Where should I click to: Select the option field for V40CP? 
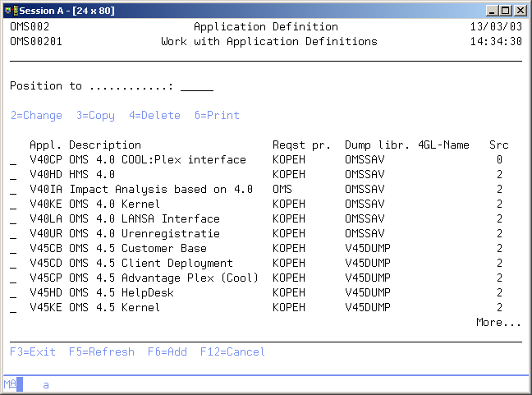(x=13, y=160)
